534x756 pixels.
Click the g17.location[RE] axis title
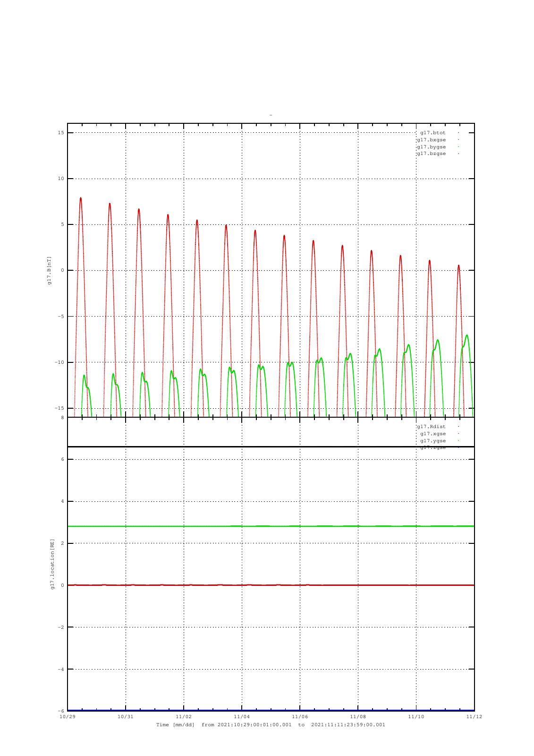pos(52,564)
